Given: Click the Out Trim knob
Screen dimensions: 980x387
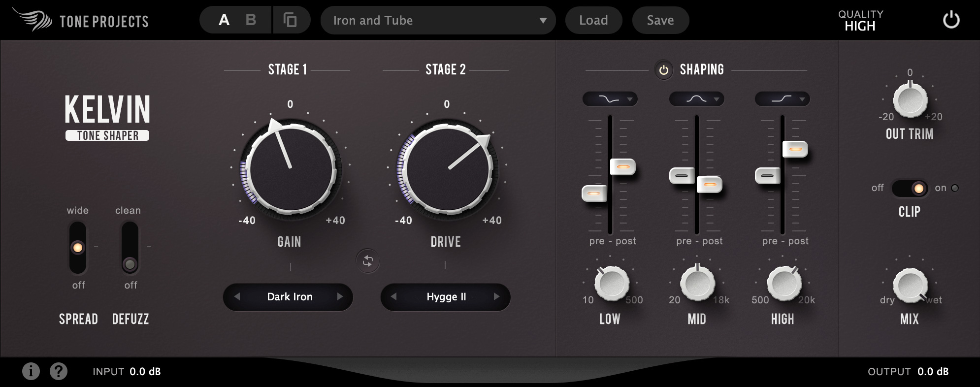Looking at the screenshot, I should coord(910,100).
